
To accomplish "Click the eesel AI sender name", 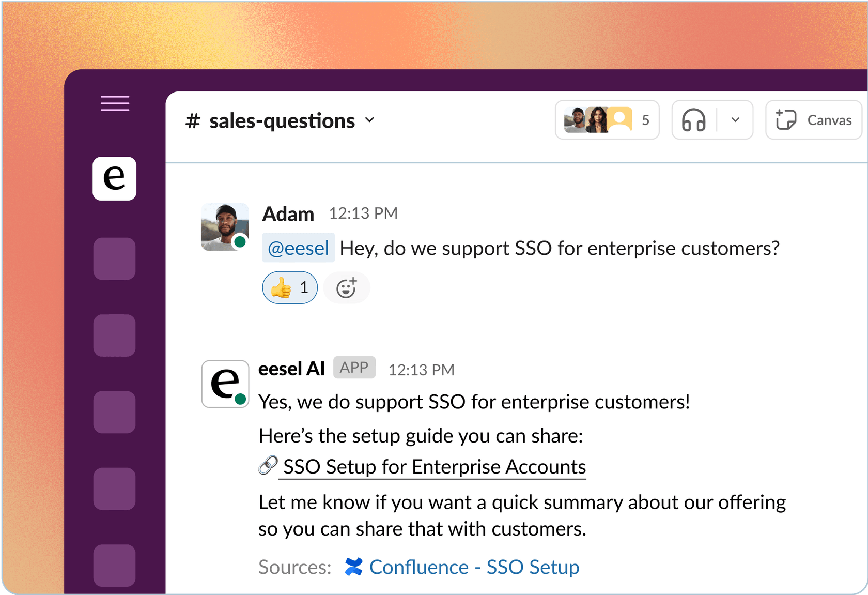I will [x=291, y=369].
